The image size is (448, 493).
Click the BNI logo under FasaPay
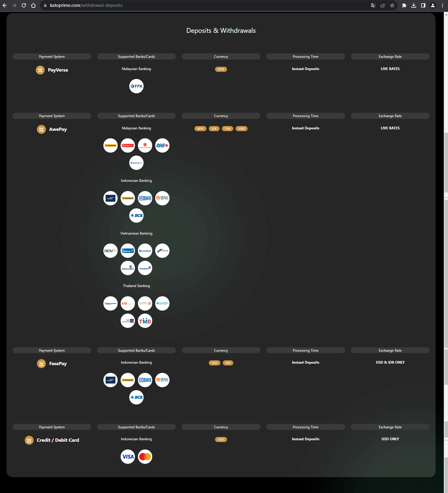(162, 380)
